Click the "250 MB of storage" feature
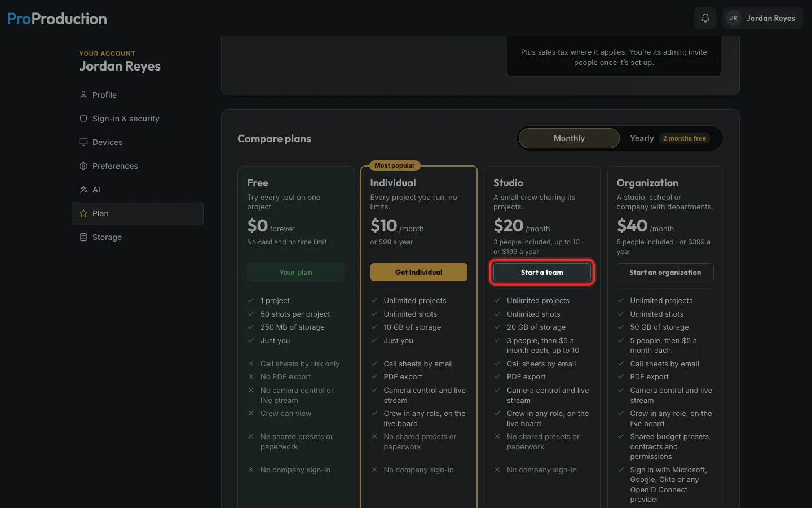The width and height of the screenshot is (812, 508). tap(293, 327)
